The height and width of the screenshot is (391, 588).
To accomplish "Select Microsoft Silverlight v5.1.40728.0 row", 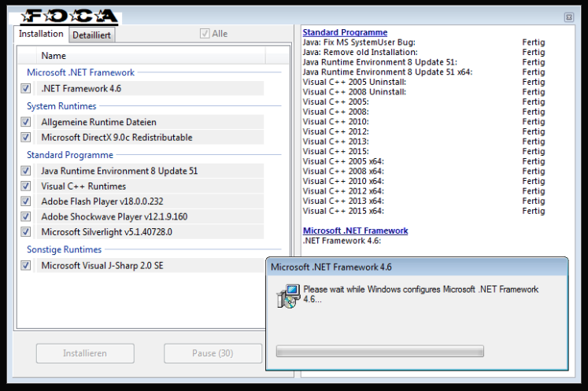I will coord(150,232).
